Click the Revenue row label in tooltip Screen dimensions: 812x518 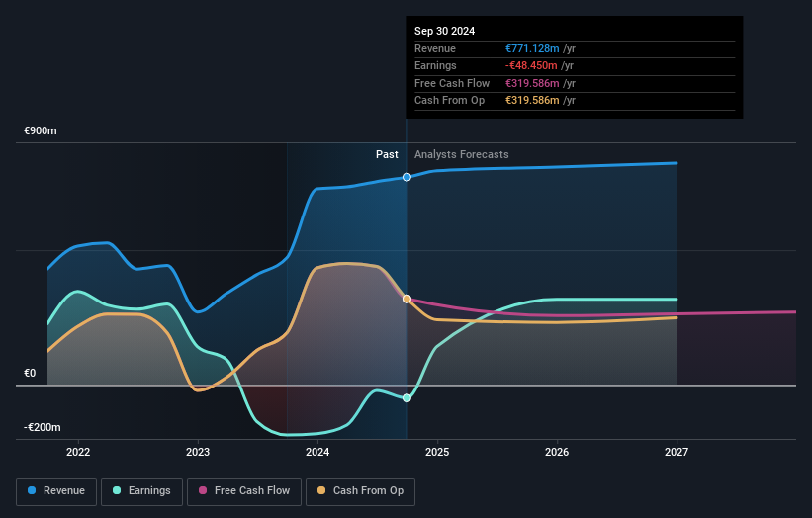click(x=435, y=48)
